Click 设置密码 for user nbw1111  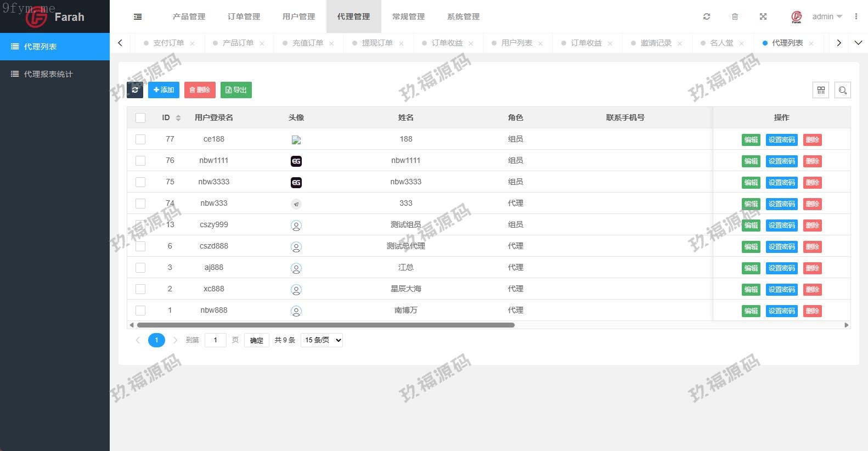781,161
